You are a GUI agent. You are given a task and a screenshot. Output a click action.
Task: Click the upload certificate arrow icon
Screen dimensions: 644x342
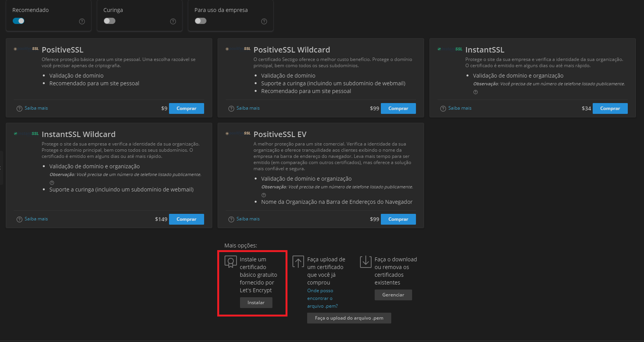pos(298,262)
